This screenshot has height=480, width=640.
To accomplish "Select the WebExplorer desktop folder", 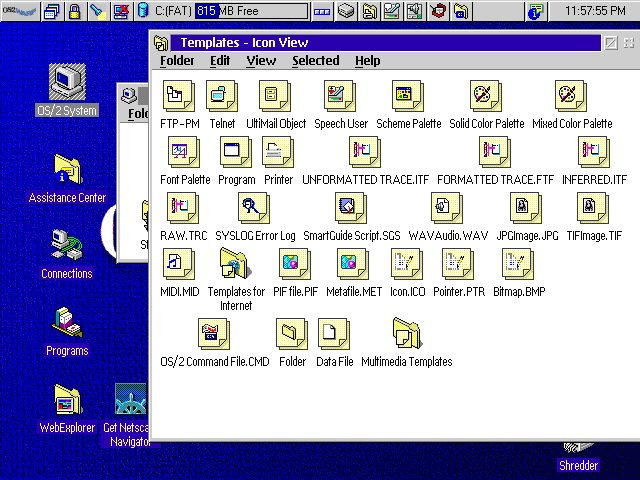I will (67, 399).
